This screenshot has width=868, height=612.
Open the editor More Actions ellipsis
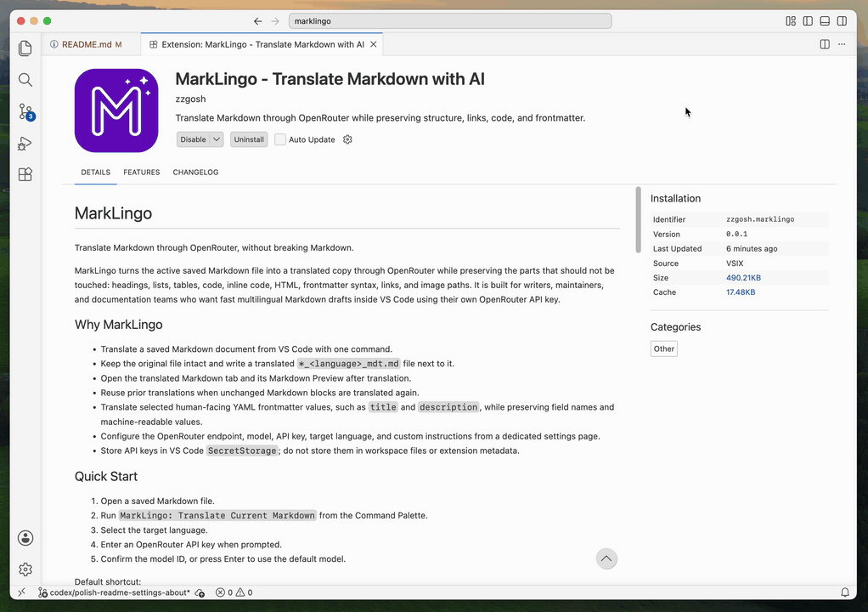tap(842, 44)
